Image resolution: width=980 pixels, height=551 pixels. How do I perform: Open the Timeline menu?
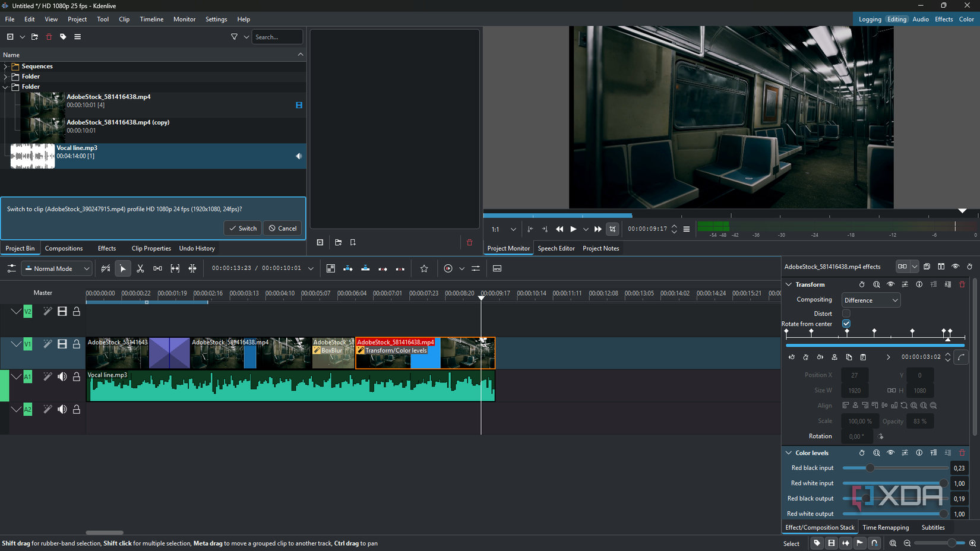click(x=151, y=19)
